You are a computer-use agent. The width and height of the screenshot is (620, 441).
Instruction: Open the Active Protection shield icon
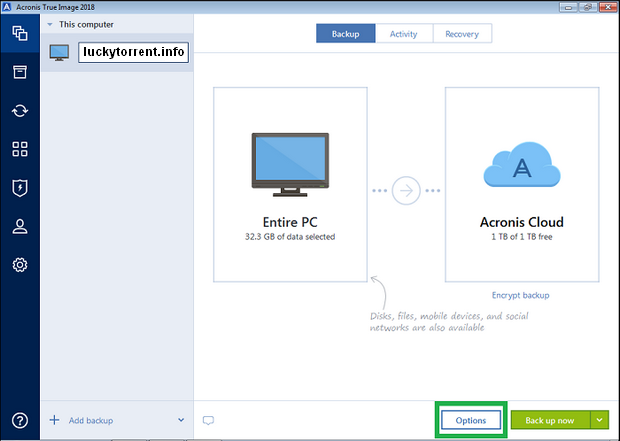[20, 188]
